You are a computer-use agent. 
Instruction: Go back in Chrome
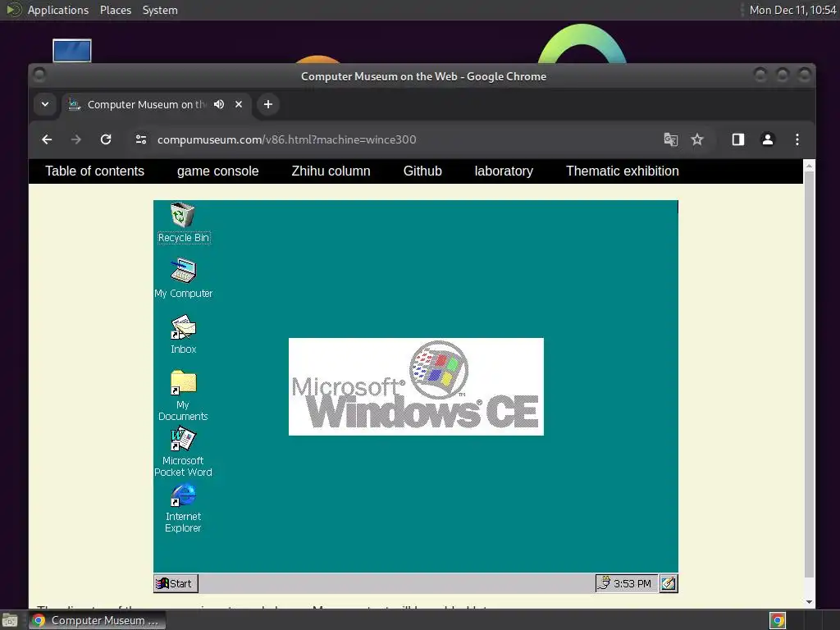47,139
